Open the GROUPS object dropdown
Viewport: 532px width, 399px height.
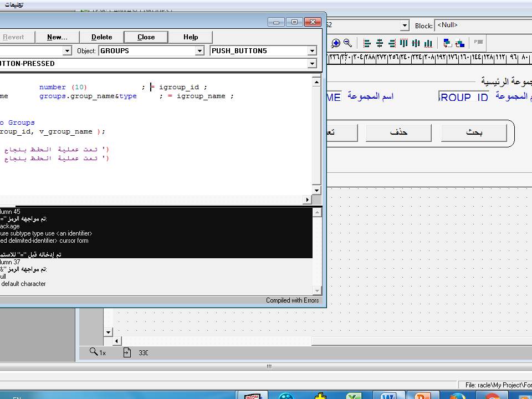coord(200,51)
